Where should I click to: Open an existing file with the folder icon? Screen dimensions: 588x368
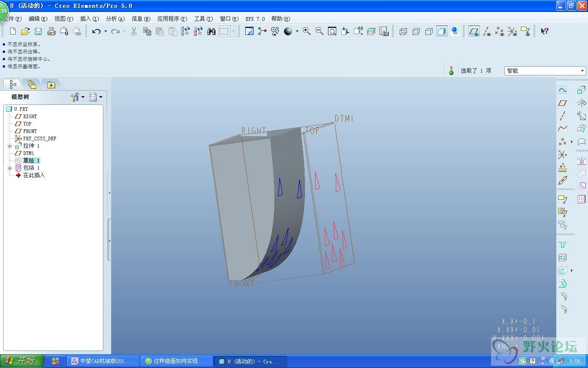26,31
